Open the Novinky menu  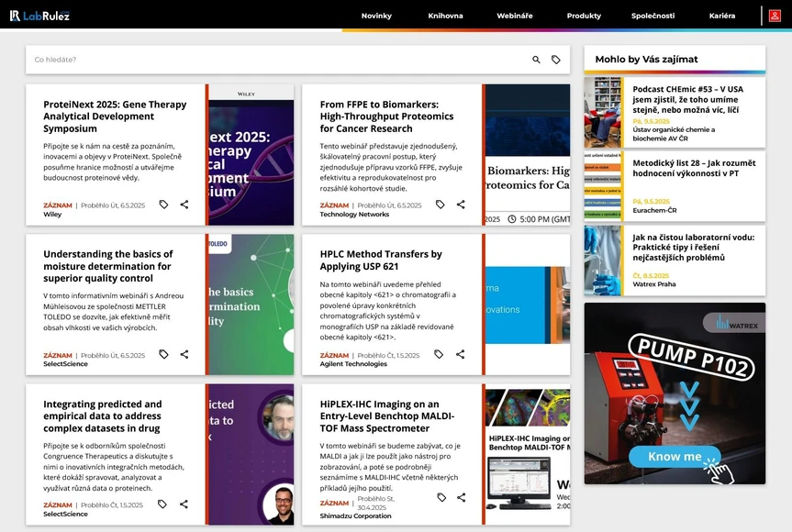pyautogui.click(x=376, y=16)
